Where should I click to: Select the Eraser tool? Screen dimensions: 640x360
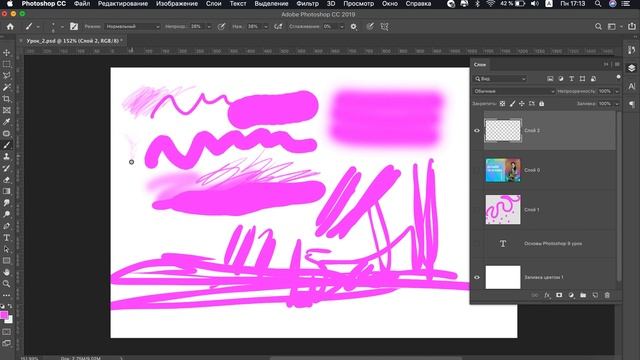(x=7, y=180)
